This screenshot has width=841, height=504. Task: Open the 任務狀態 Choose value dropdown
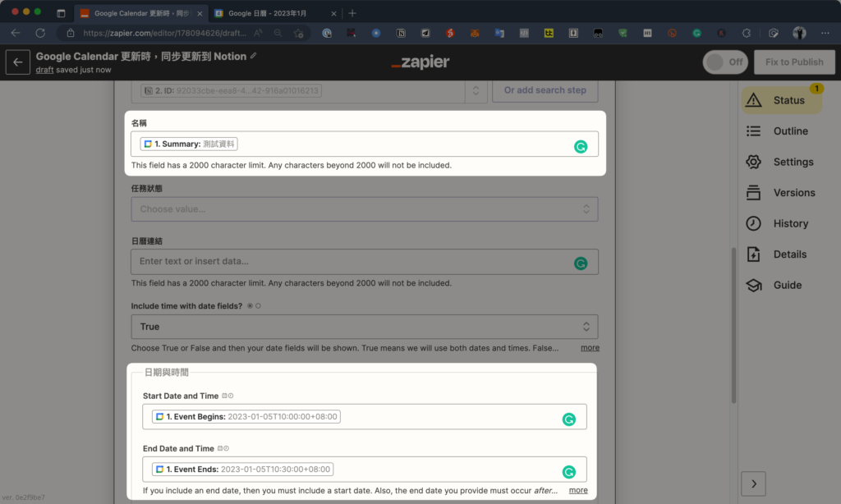(365, 209)
